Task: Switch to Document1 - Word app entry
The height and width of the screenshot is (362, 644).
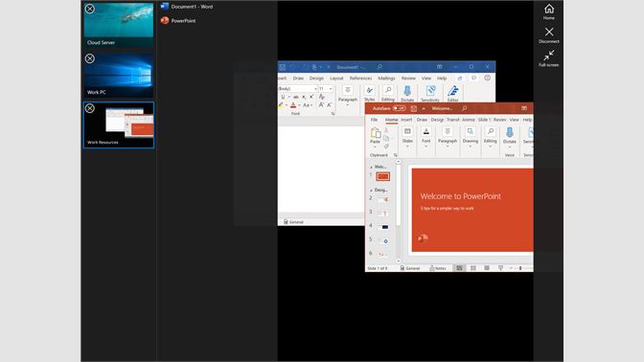Action: tap(187, 7)
